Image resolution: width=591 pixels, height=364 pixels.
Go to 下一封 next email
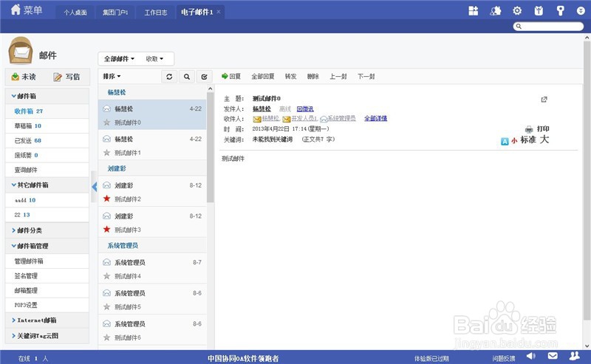pyautogui.click(x=366, y=77)
